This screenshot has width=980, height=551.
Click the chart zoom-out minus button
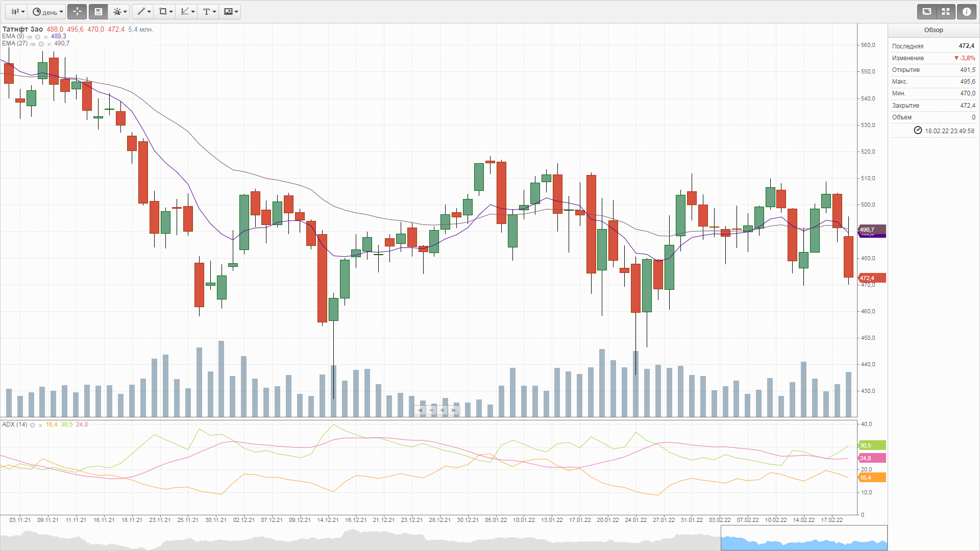tap(431, 410)
